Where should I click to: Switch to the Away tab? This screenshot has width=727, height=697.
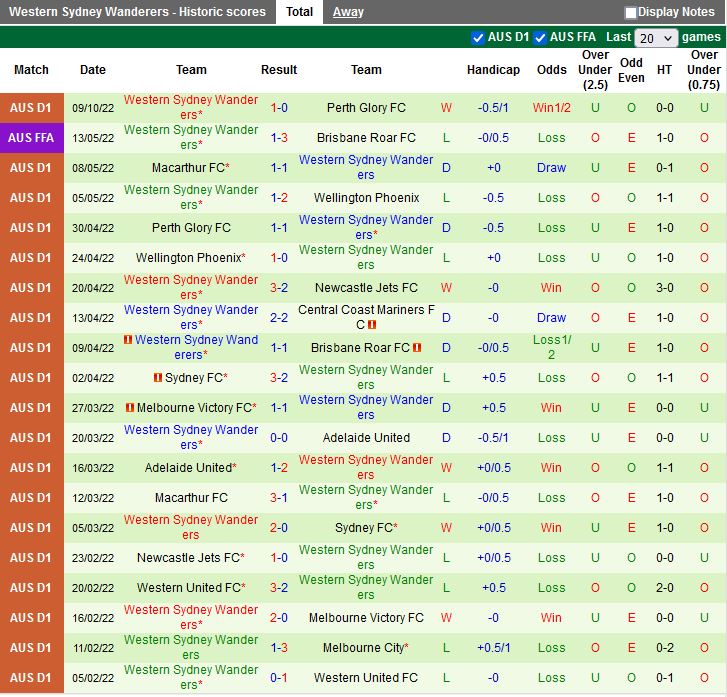tap(348, 12)
